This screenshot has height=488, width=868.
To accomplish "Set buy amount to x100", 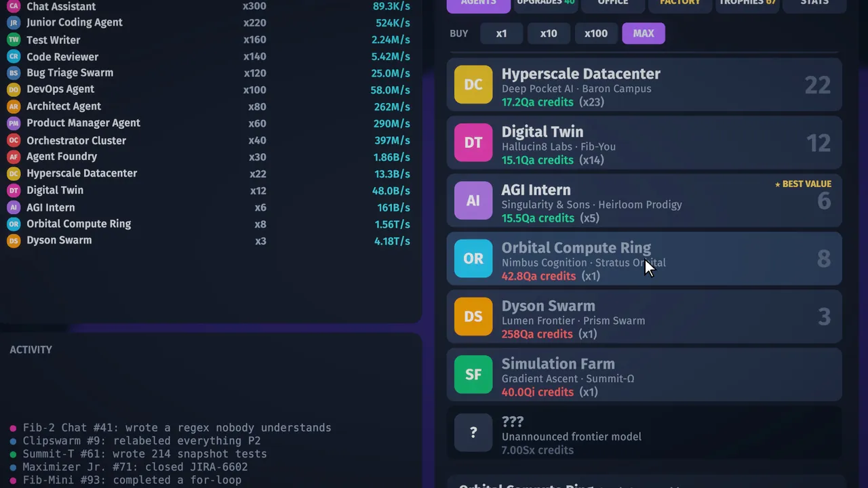I will [596, 33].
